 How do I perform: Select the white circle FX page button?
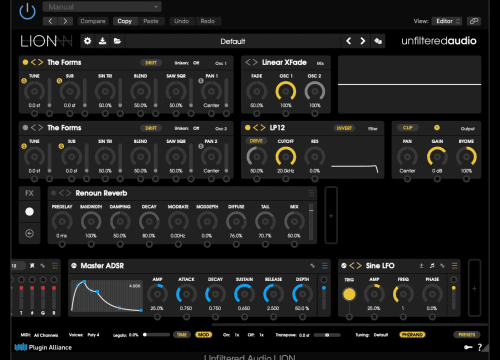(29, 212)
